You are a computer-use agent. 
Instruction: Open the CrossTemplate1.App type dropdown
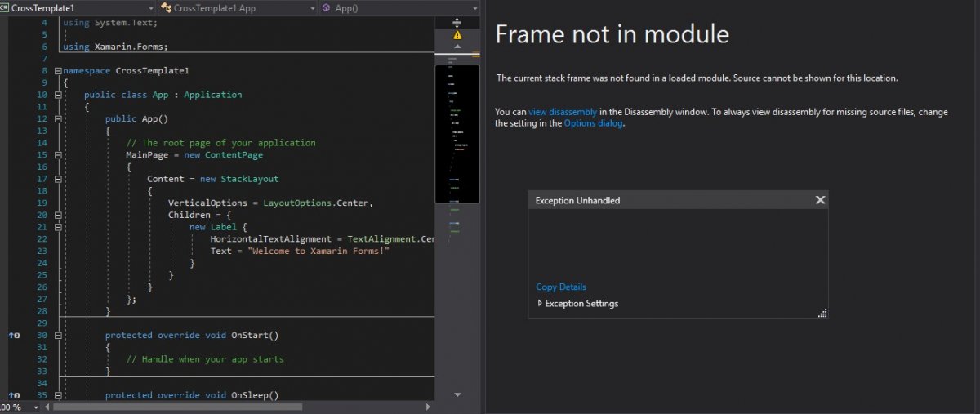(312, 7)
